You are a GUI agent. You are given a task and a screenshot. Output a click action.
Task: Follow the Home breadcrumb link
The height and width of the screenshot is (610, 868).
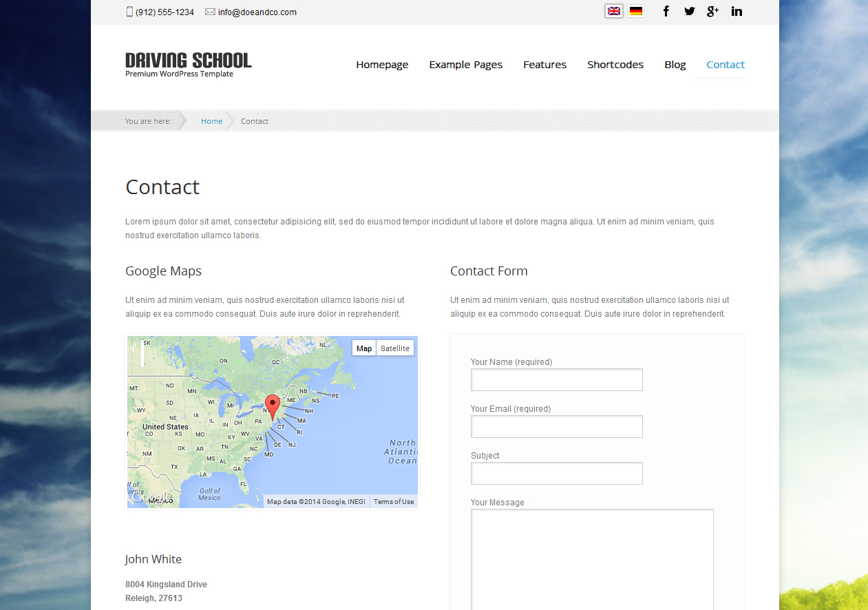[x=211, y=120]
